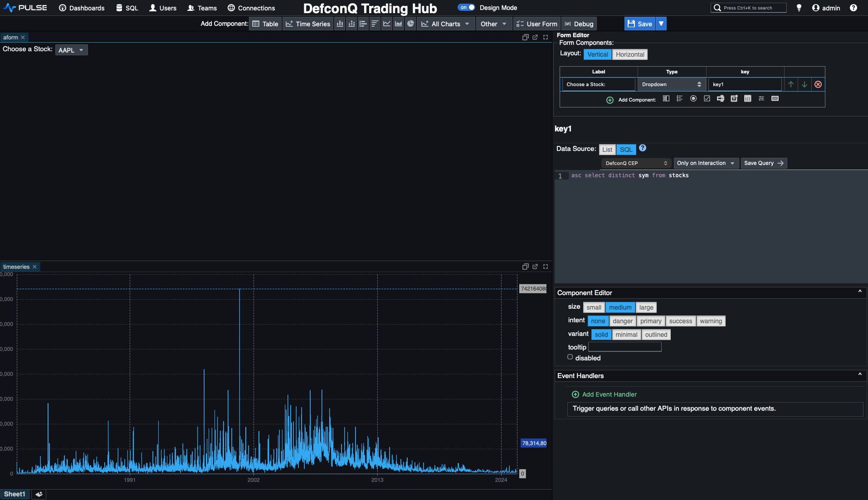
Task: Open the Dashboards menu
Action: click(82, 8)
